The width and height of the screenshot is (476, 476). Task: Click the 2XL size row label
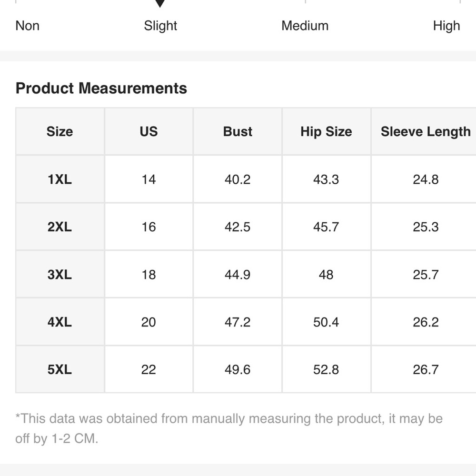pos(60,227)
